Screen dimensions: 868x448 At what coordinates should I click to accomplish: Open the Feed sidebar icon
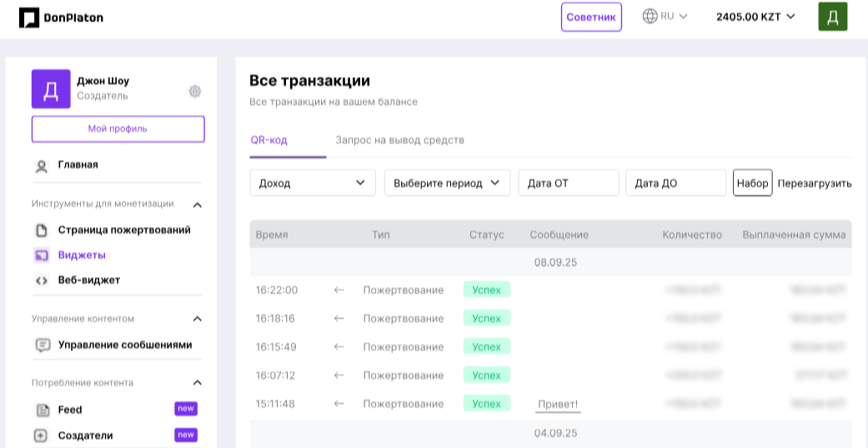coord(42,410)
